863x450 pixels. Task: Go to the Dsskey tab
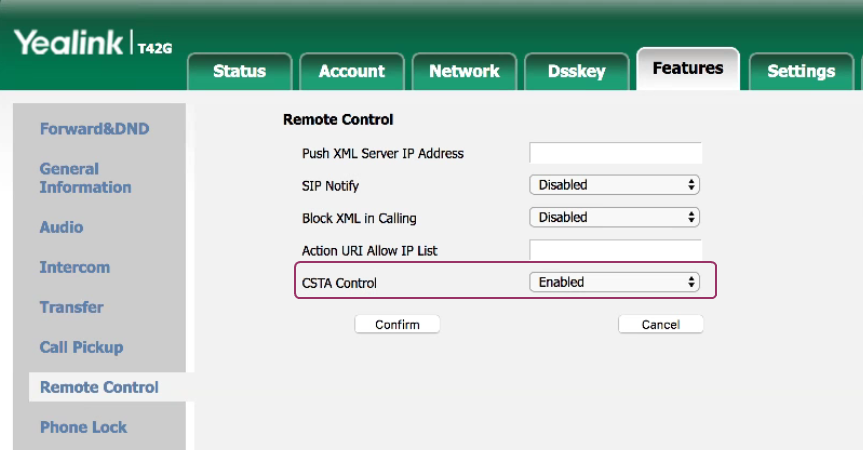coord(576,72)
